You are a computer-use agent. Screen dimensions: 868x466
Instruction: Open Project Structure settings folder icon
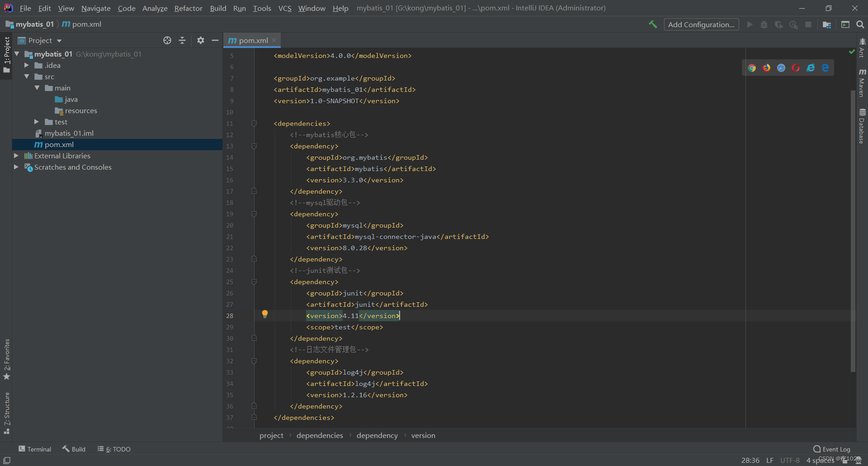click(x=827, y=24)
